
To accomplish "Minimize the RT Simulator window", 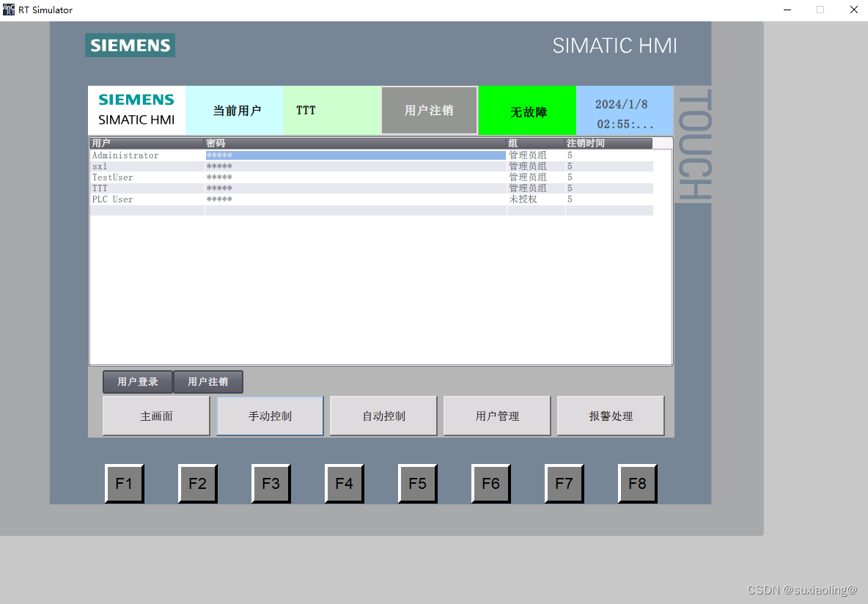I will click(787, 10).
